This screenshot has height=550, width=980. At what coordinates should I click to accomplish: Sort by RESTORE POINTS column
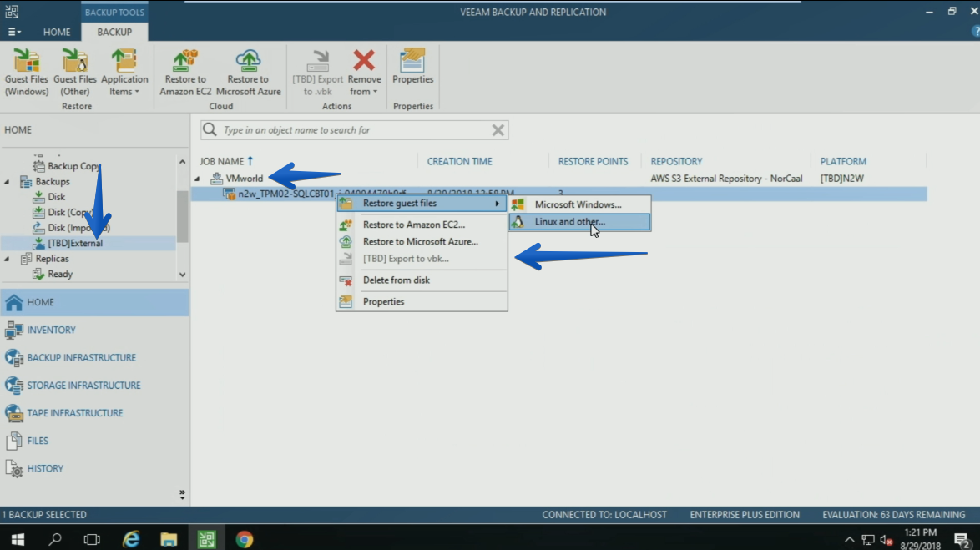point(593,161)
